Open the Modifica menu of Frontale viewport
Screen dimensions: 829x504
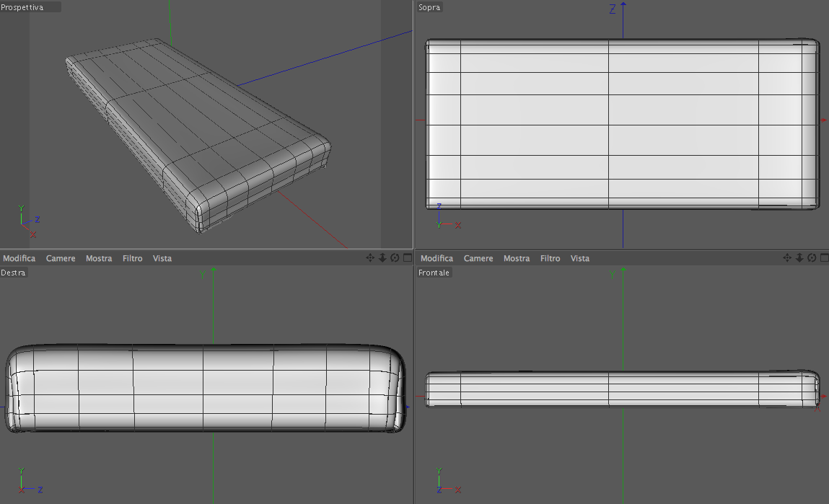pos(437,258)
